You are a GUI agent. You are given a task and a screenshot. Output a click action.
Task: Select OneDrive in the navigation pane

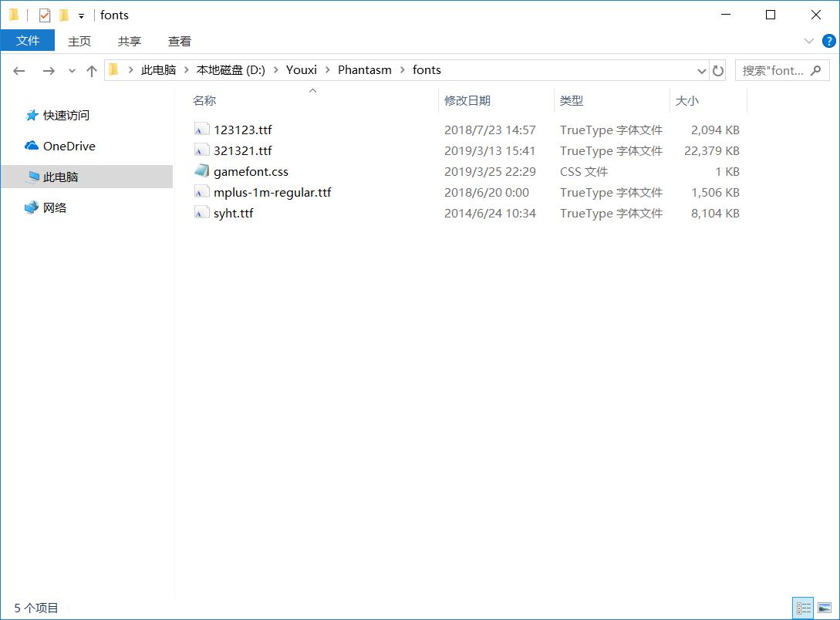pos(69,147)
